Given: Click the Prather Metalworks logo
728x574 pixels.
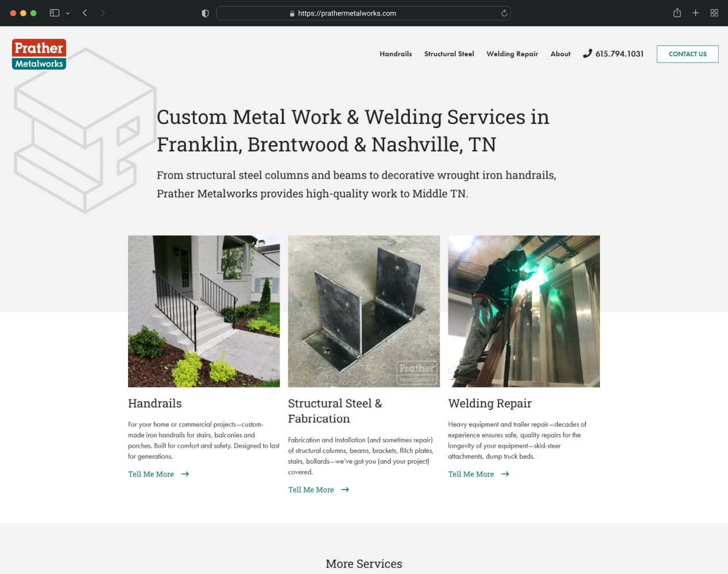Looking at the screenshot, I should click(39, 54).
